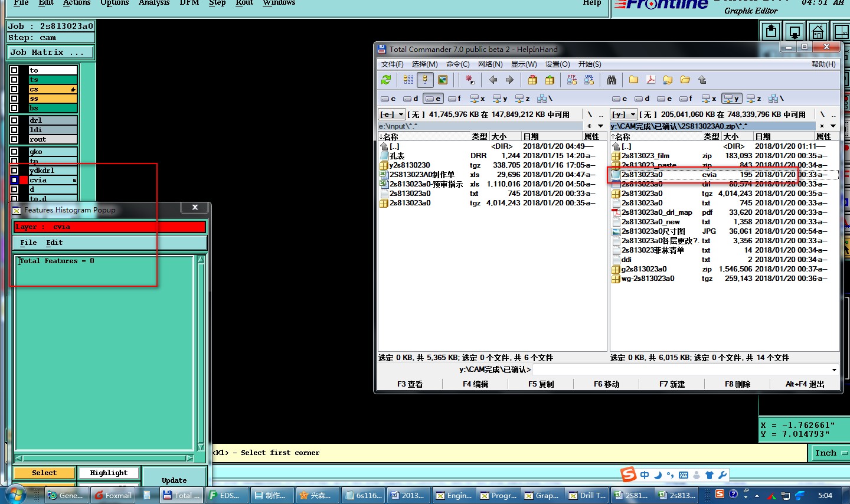This screenshot has width=850, height=504.
Task: Open the Inch units selector
Action: click(x=831, y=453)
